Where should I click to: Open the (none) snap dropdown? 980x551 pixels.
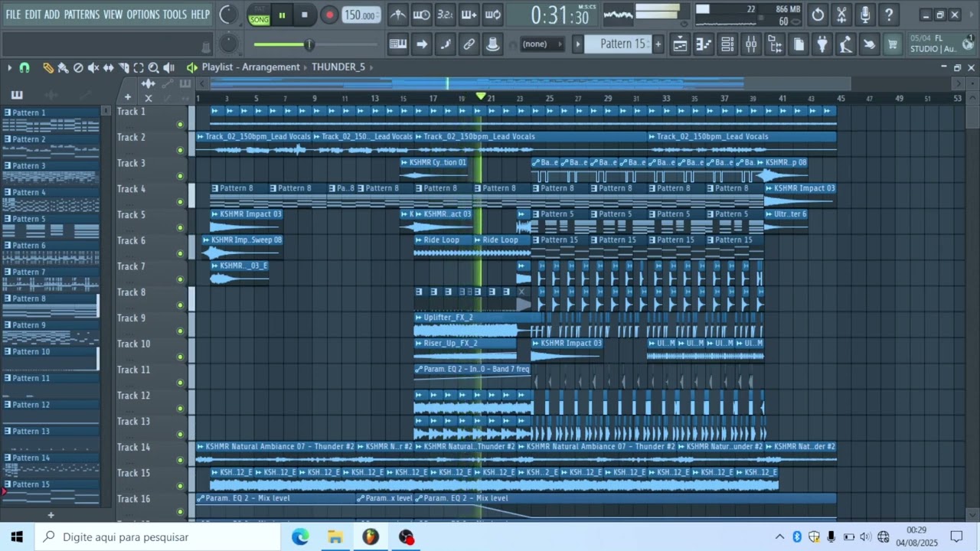pos(541,44)
